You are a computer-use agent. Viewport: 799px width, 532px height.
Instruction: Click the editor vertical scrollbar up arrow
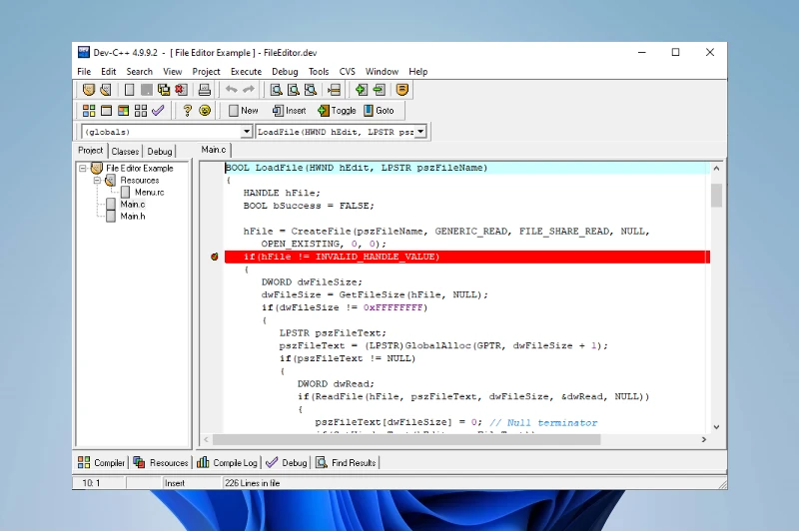pos(716,168)
